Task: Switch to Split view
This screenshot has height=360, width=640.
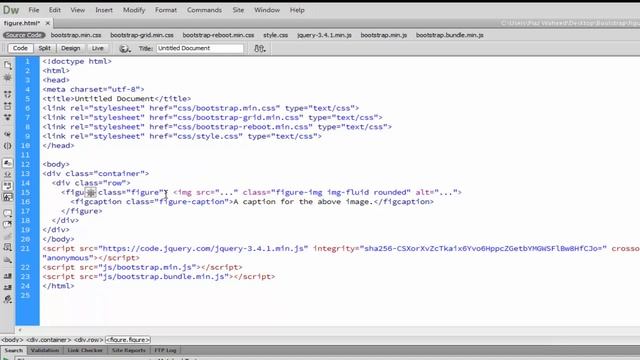Action: point(44,48)
